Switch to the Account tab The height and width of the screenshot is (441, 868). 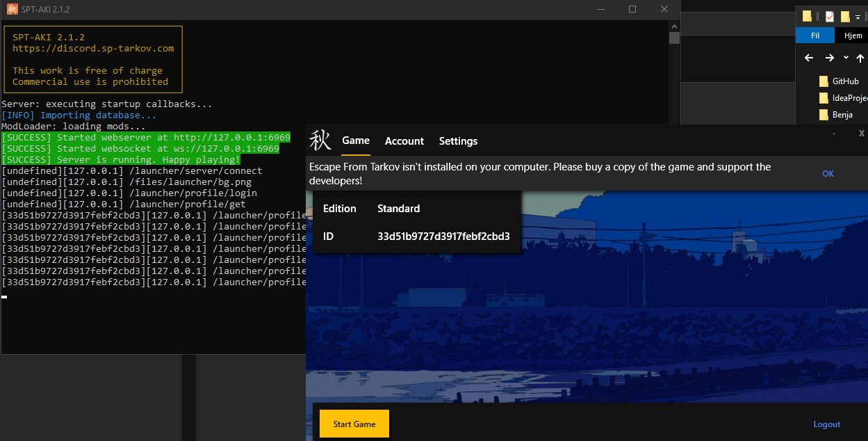(404, 141)
